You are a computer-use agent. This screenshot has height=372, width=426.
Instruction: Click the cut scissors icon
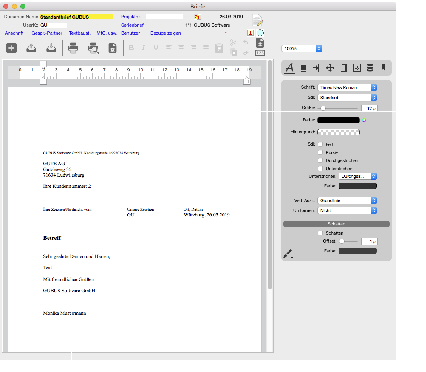233,43
